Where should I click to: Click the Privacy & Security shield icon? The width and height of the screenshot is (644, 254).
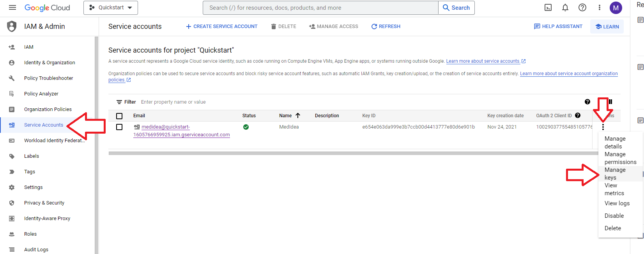point(12,203)
